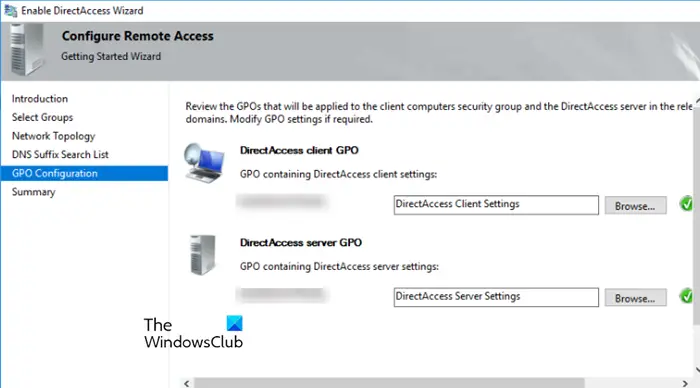This screenshot has width=700, height=388.
Task: Go to the Introduction step
Action: coord(40,99)
